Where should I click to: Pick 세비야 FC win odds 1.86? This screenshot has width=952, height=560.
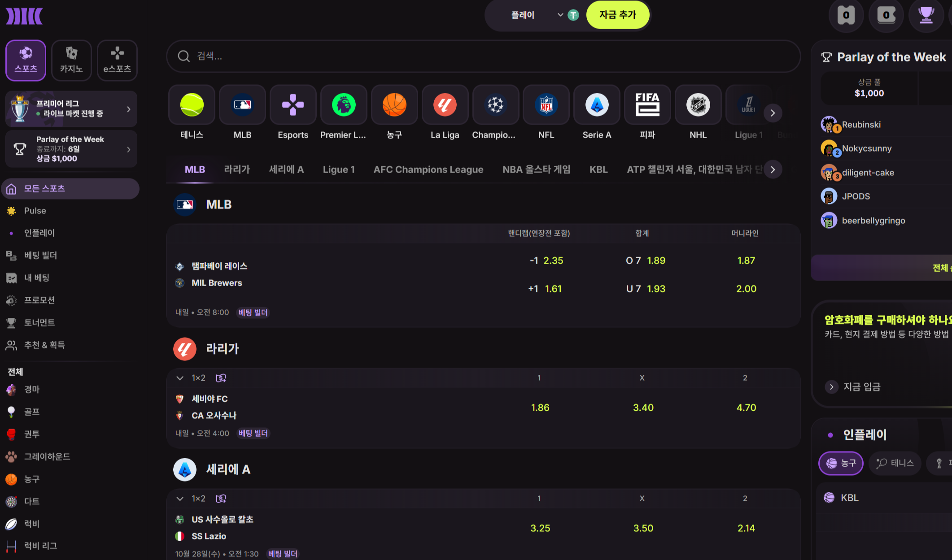(x=540, y=408)
